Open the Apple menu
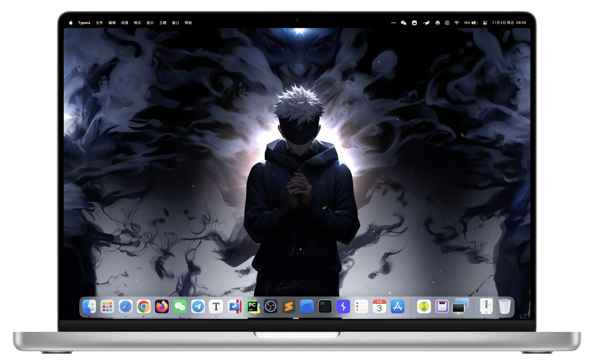This screenshot has height=364, width=594. 71,23
